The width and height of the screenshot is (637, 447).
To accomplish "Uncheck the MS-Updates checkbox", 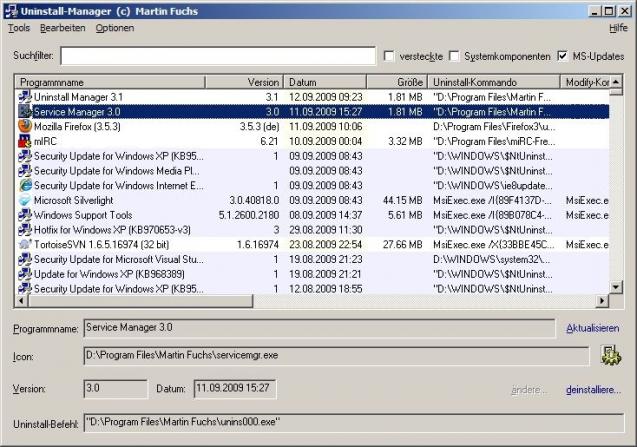I will click(x=562, y=56).
